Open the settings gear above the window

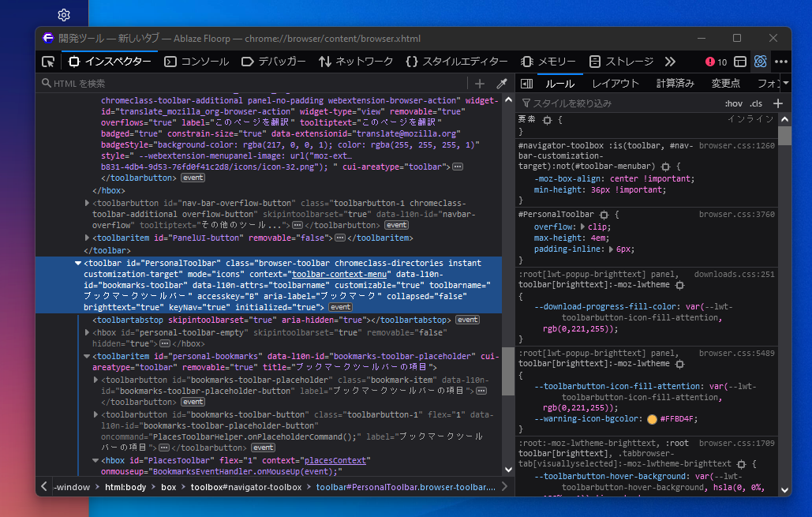click(x=64, y=15)
